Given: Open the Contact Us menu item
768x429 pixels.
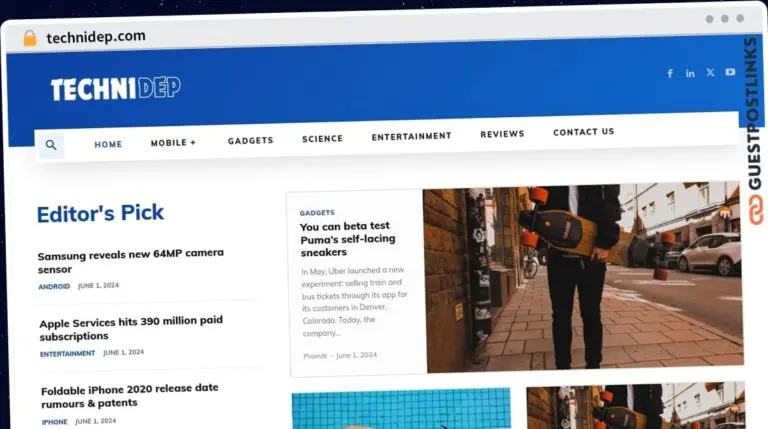Looking at the screenshot, I should tap(583, 132).
